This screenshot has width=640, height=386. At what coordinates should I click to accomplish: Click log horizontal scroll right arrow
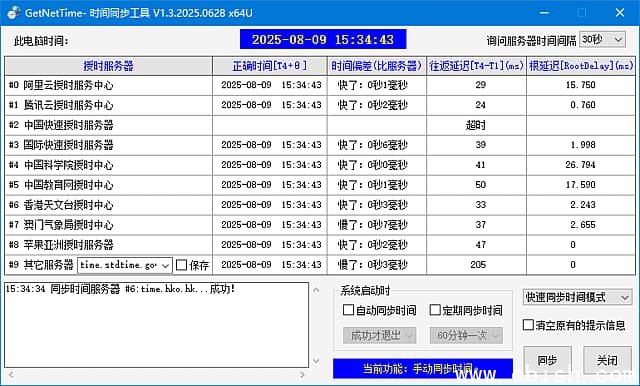point(302,374)
